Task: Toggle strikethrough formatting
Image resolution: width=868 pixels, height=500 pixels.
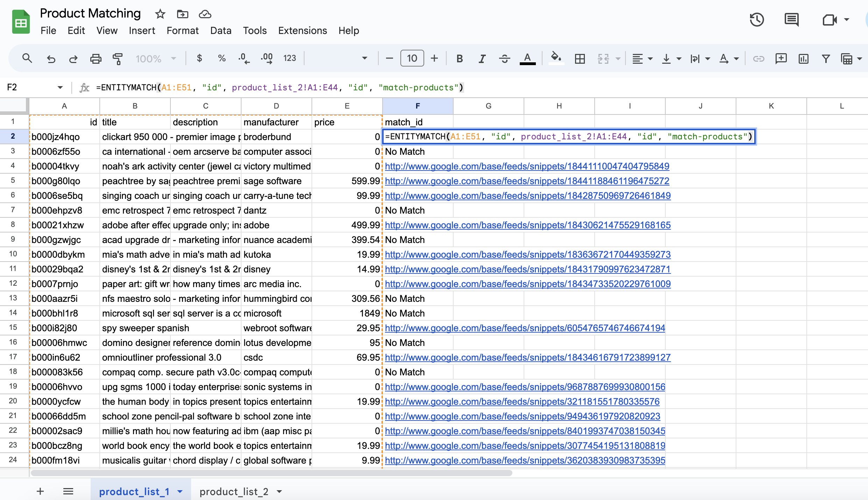Action: point(504,58)
